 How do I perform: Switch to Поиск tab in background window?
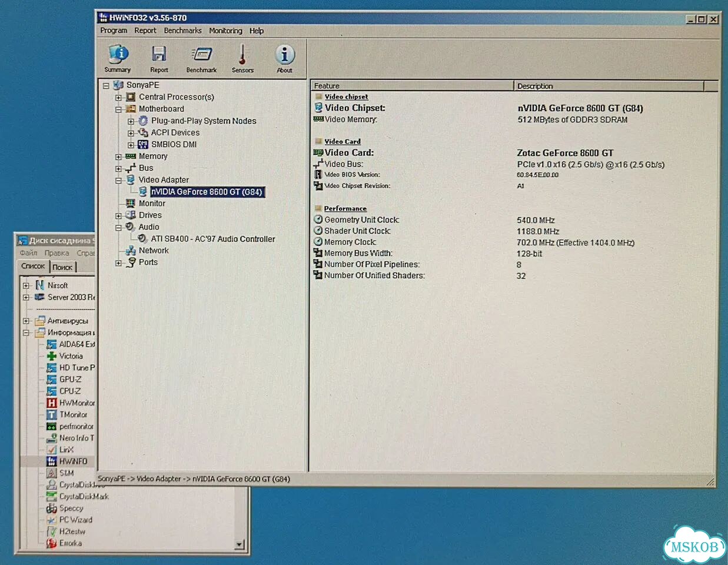click(62, 267)
